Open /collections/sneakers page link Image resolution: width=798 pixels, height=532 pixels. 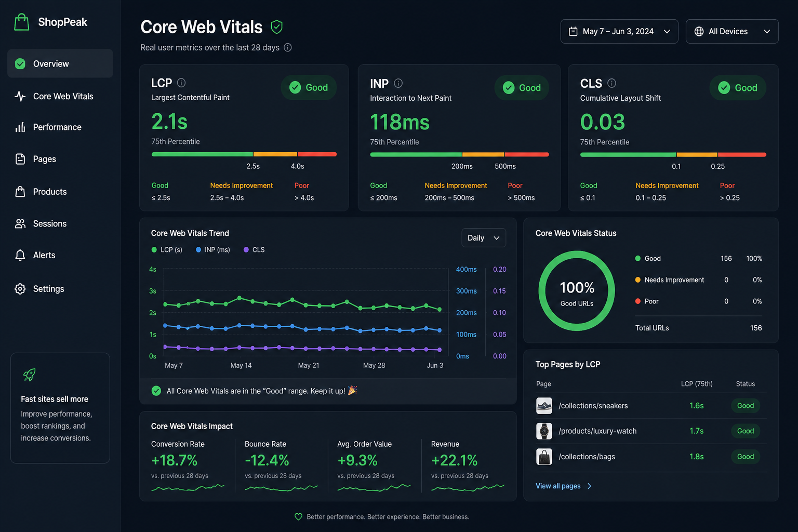593,406
